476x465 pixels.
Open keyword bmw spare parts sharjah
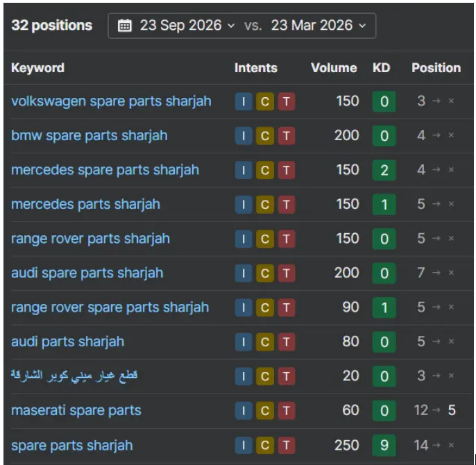90,135
